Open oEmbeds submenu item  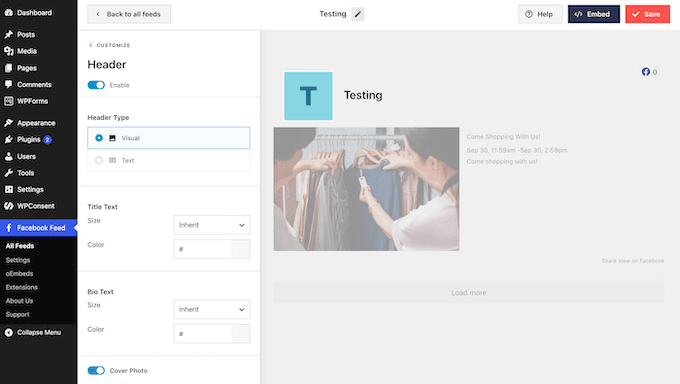[x=19, y=274]
